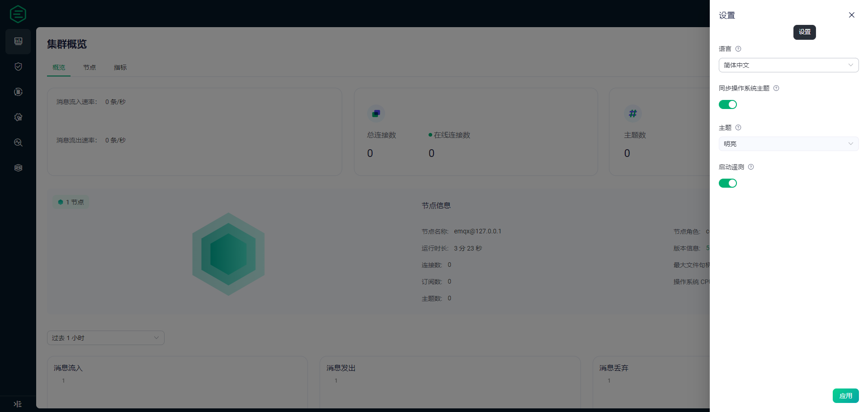Open the shield access control sidebar icon
The width and height of the screenshot is (868, 412).
[18, 66]
